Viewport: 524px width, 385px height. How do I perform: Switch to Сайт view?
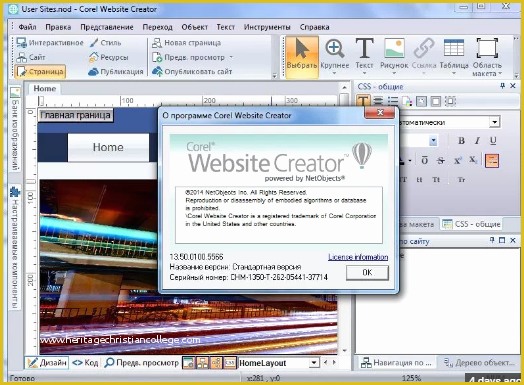pyautogui.click(x=30, y=57)
